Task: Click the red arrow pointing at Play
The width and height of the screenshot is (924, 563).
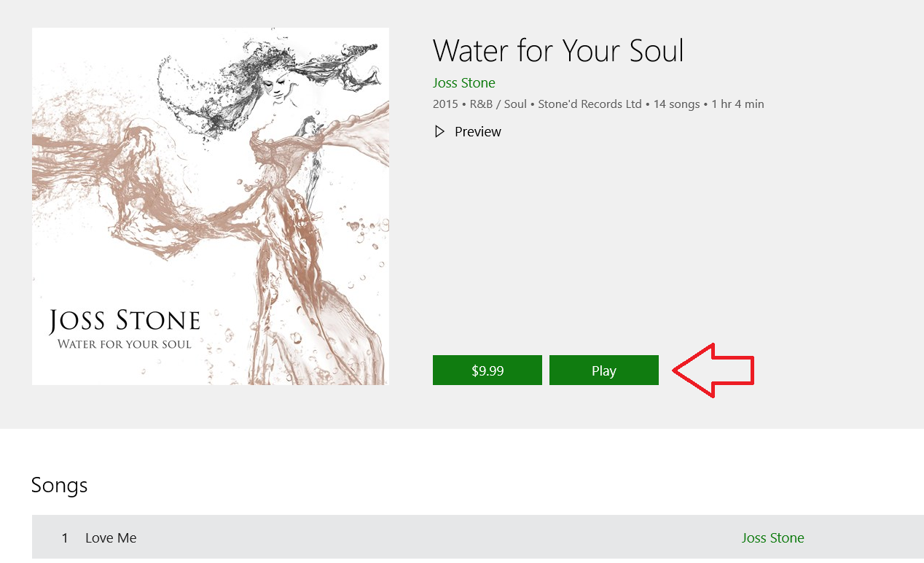Action: pyautogui.click(x=713, y=370)
